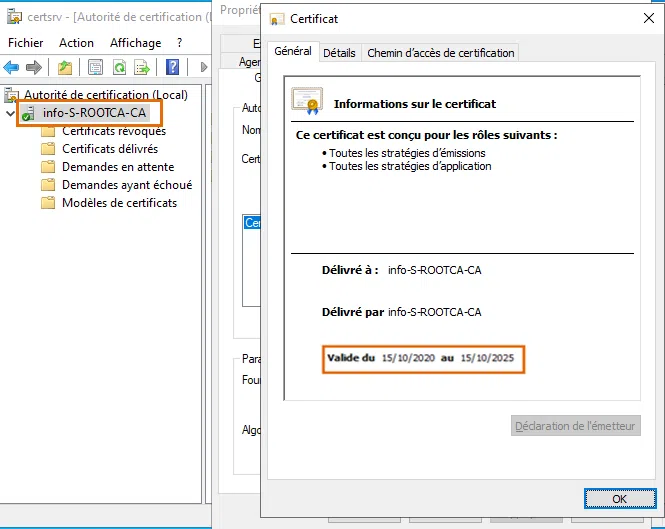Close the Certificat dialog window
The height and width of the screenshot is (529, 665).
click(648, 18)
